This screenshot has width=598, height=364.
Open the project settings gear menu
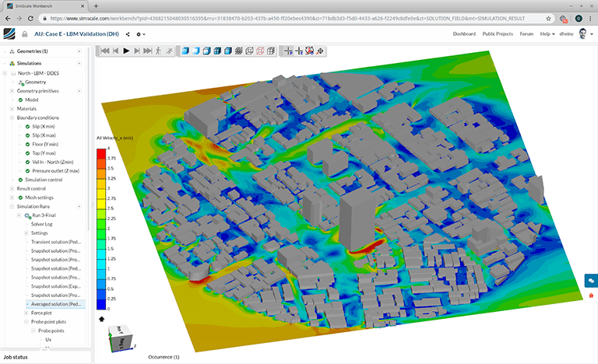click(141, 34)
